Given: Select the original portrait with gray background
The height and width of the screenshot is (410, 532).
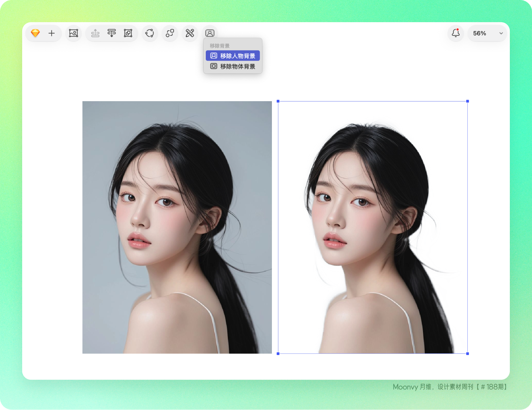Looking at the screenshot, I should coord(177,227).
